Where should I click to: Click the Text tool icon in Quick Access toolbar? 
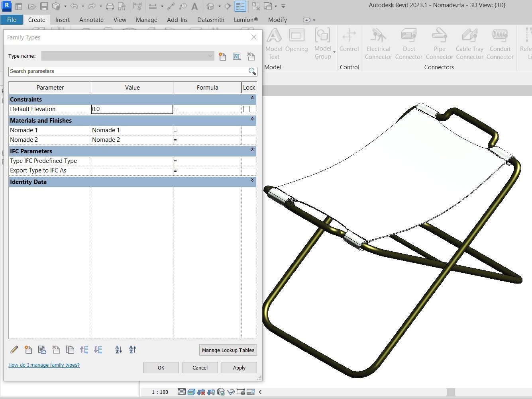[194, 6]
